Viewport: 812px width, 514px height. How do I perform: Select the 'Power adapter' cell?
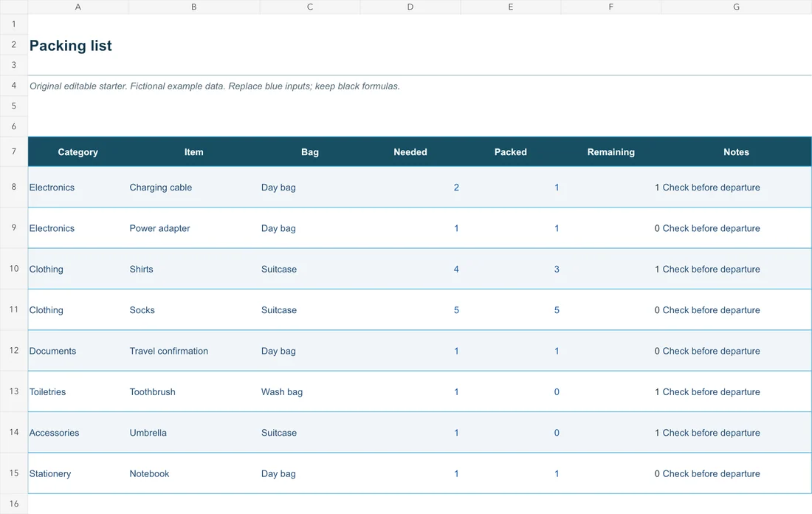pyautogui.click(x=193, y=228)
